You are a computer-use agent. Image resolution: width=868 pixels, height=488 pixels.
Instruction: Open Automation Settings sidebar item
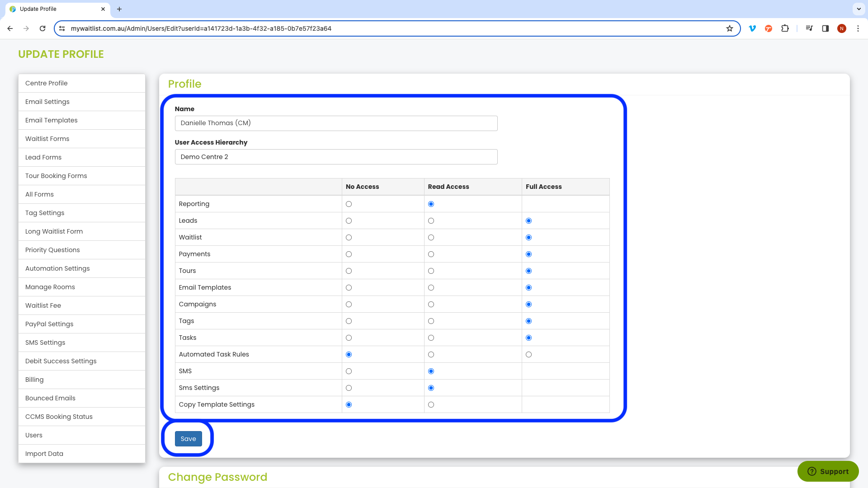82,268
